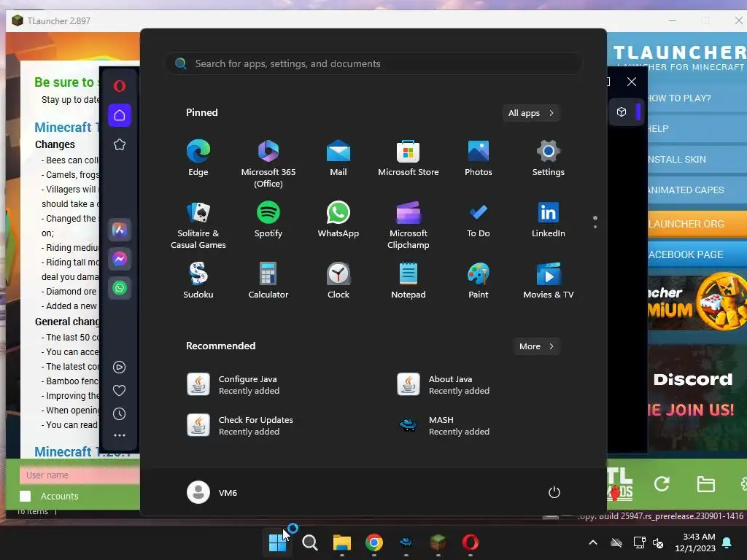Open Settings gear in pinned apps

pyautogui.click(x=549, y=158)
